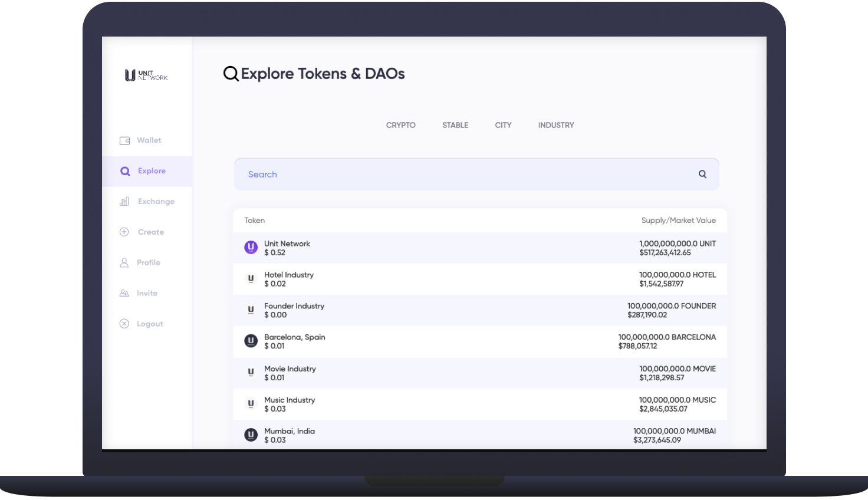The width and height of the screenshot is (868, 500).
Task: Click the Movie Industry token icon
Action: [251, 373]
